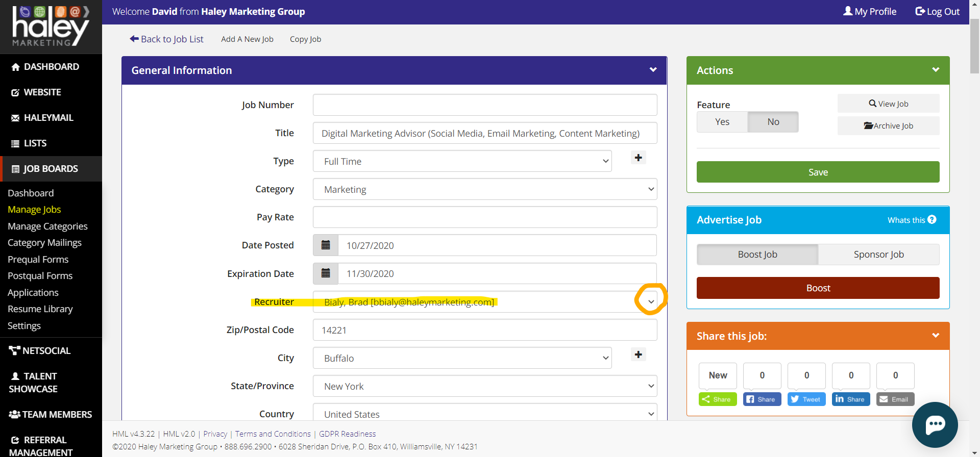The image size is (980, 457).
Task: Click Archive Job button
Action: (888, 125)
